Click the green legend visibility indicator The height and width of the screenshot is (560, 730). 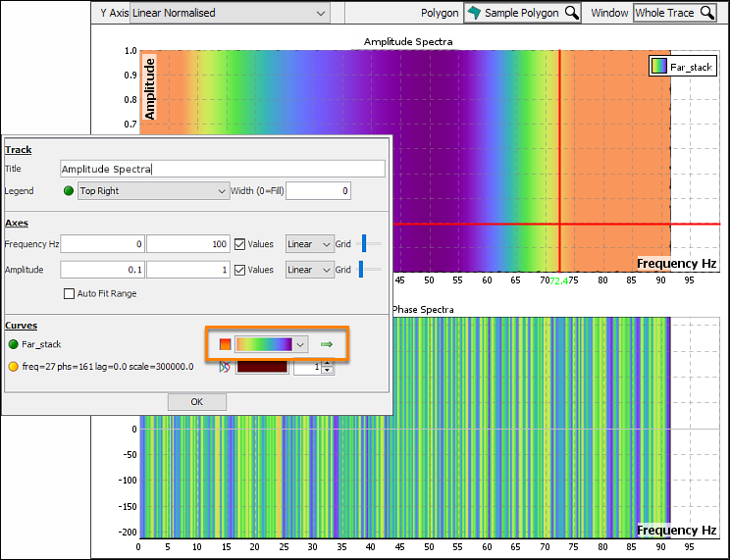coord(69,191)
